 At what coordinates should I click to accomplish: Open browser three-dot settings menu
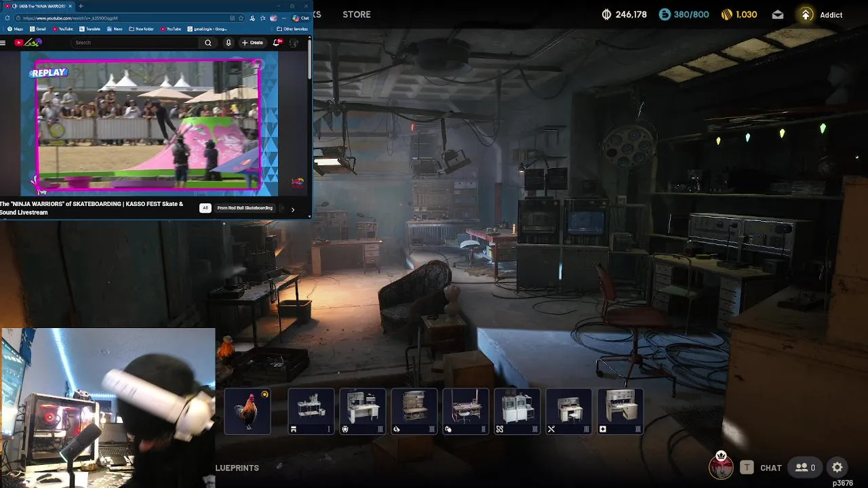point(285,18)
